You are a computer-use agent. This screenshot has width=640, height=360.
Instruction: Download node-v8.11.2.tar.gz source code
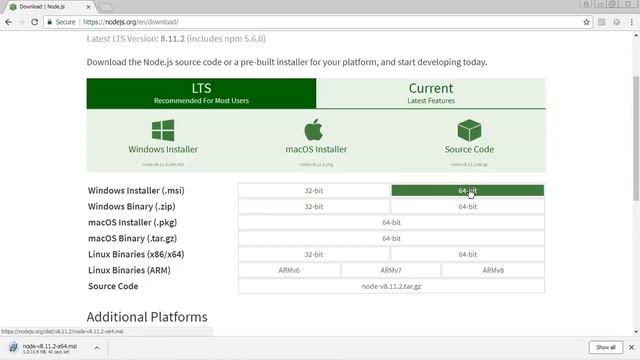click(391, 286)
